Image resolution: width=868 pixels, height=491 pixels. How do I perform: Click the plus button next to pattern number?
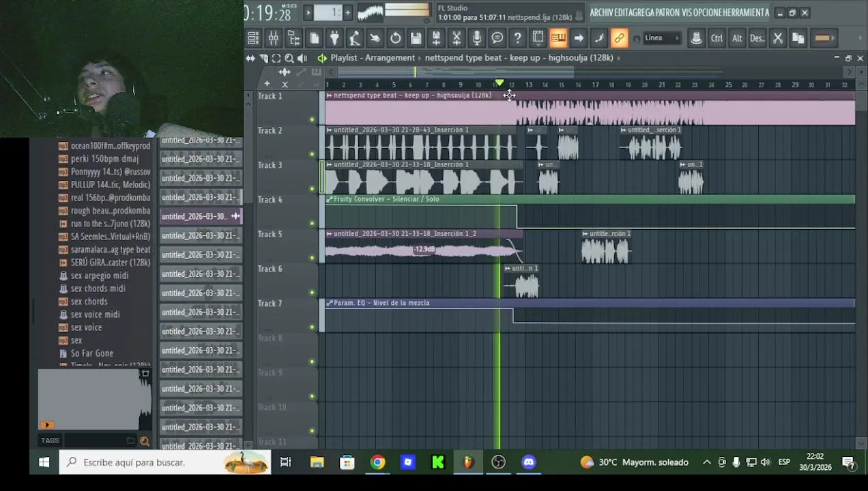click(x=347, y=12)
